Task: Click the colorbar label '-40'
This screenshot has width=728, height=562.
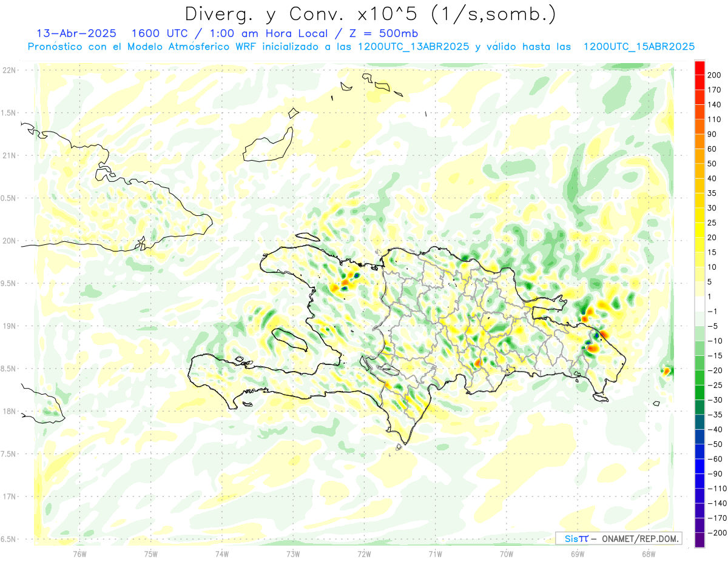Action: click(x=715, y=429)
